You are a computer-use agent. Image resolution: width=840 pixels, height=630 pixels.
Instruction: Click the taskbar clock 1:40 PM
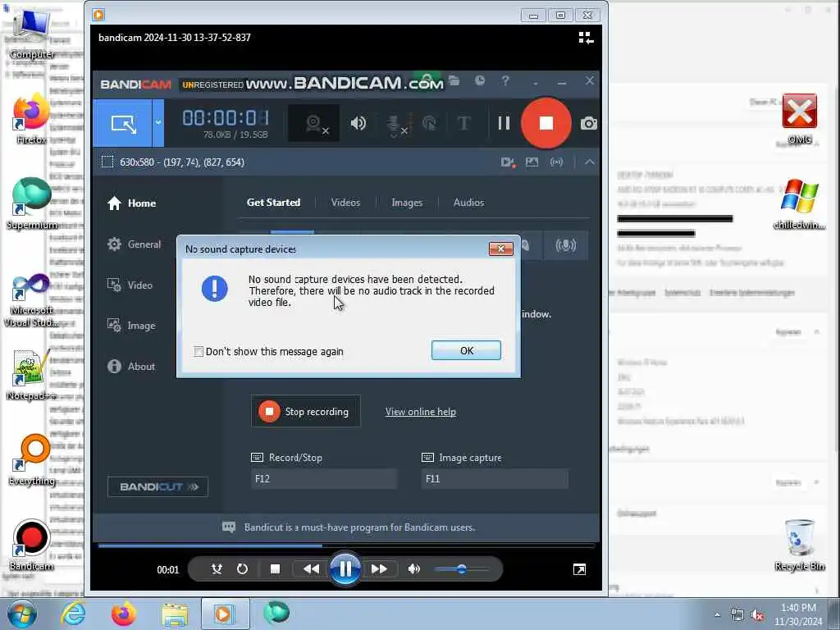tap(798, 608)
